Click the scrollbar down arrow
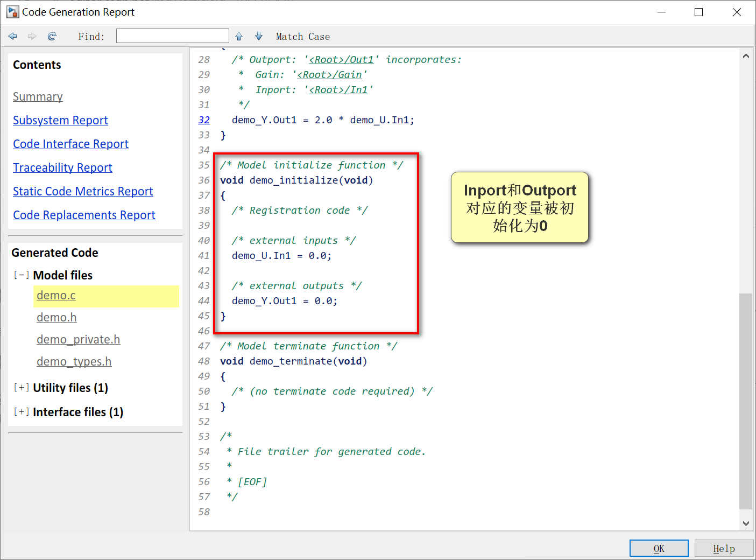 746,523
